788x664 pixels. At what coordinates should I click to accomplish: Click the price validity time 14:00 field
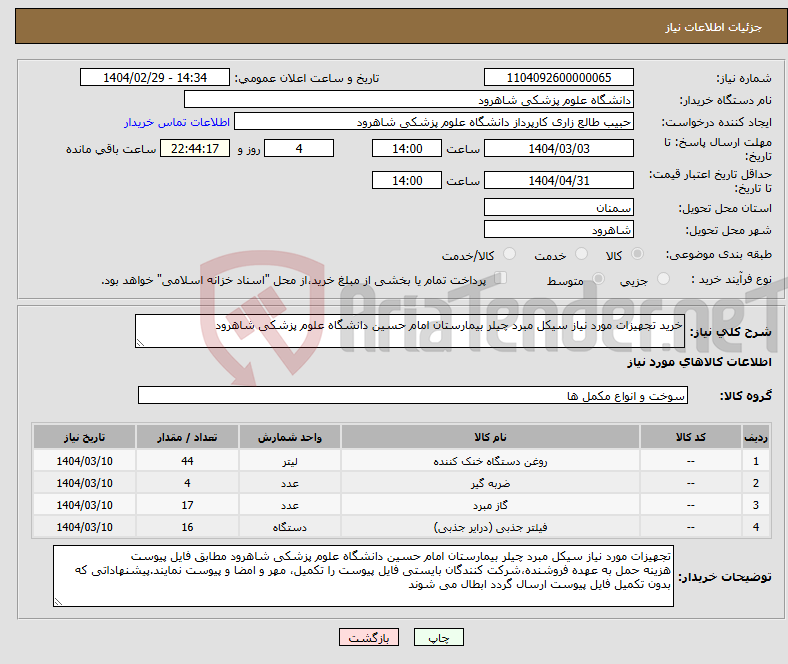tap(407, 180)
